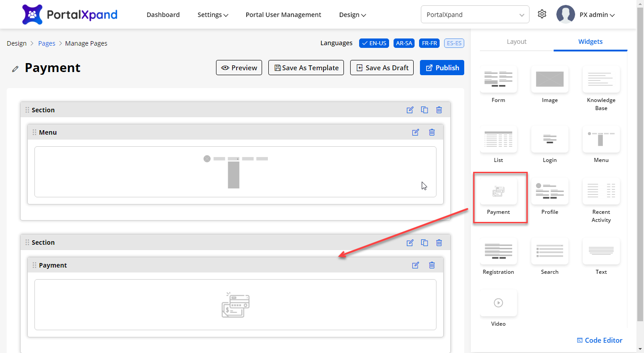
Task: Open the PortalXpand portal selector combo box
Action: pyautogui.click(x=475, y=14)
